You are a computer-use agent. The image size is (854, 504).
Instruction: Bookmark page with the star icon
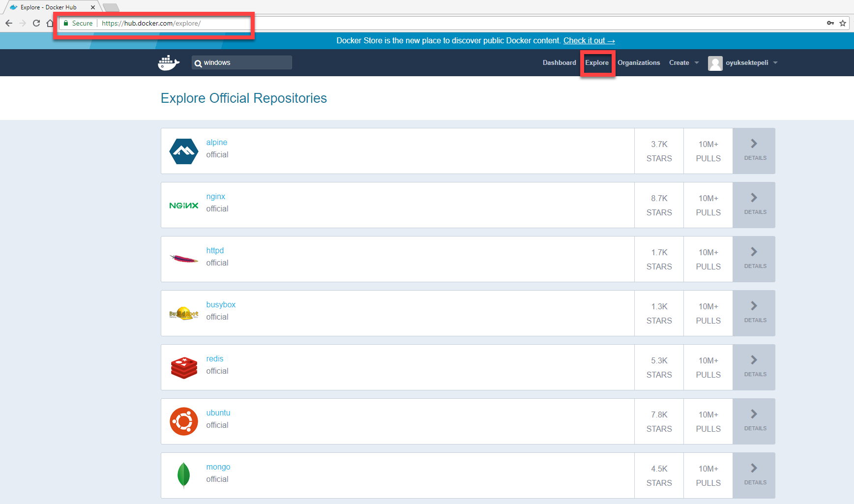point(843,23)
